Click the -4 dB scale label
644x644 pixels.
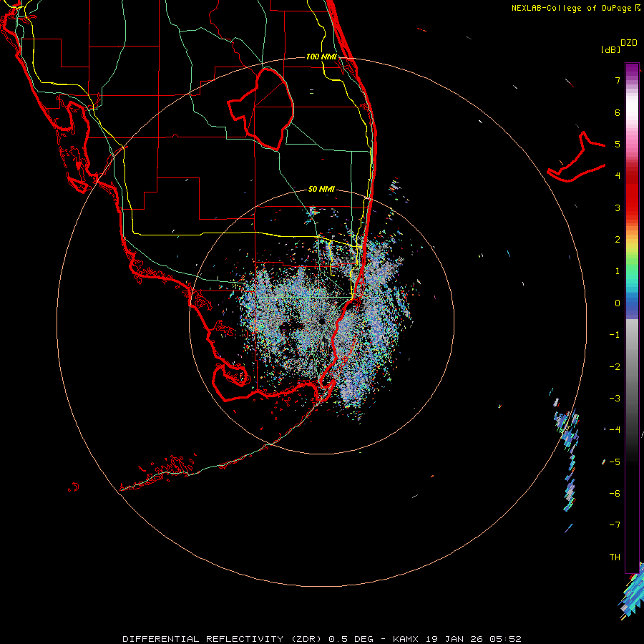click(615, 429)
